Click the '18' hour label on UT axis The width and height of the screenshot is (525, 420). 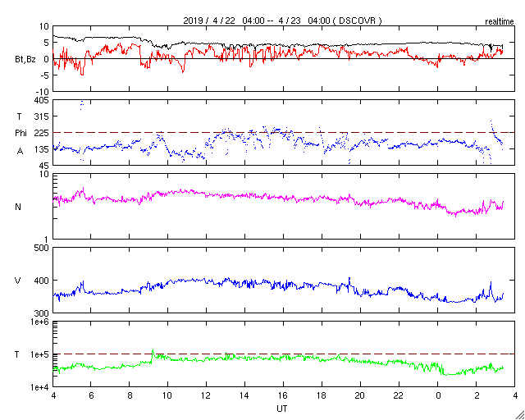[322, 396]
